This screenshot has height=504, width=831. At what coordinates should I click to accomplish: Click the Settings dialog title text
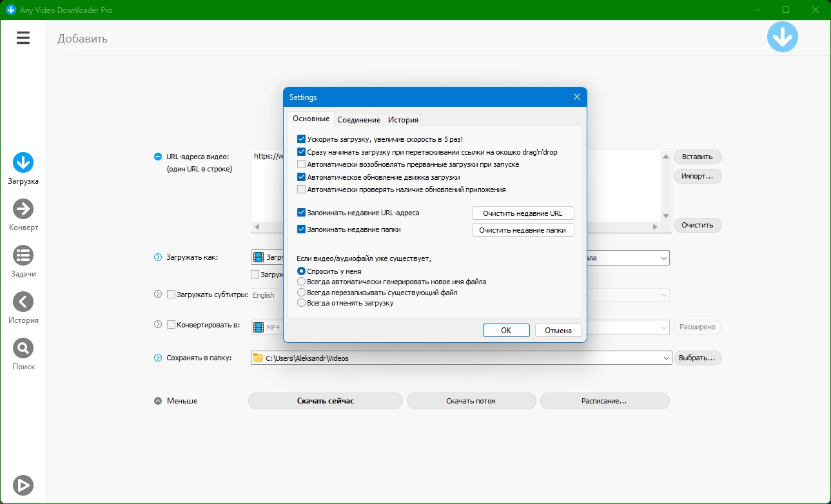pos(303,97)
